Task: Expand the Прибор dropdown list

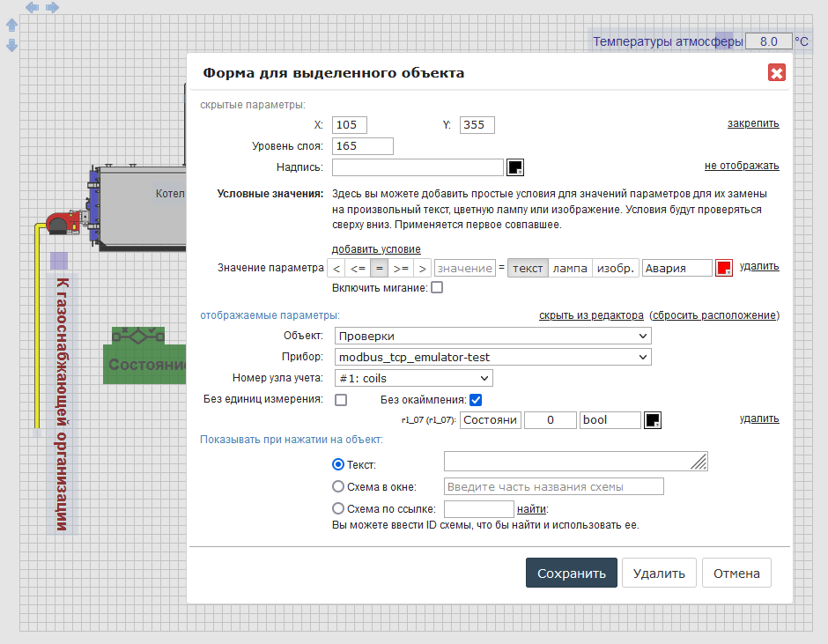Action: click(x=492, y=357)
